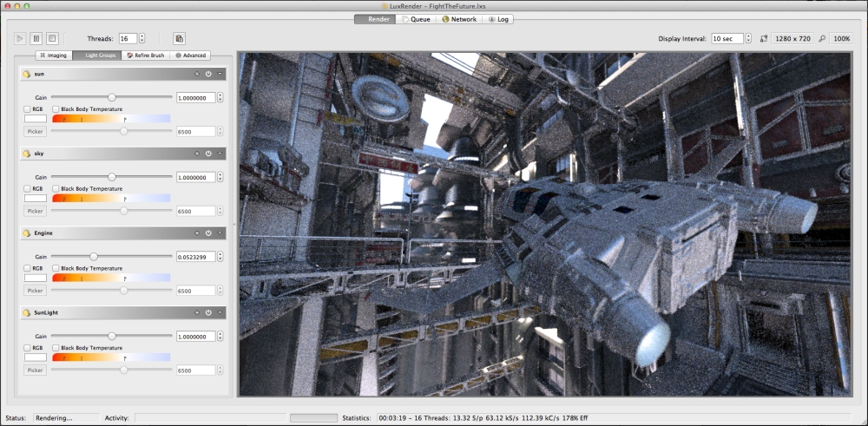Pause the render

point(36,39)
